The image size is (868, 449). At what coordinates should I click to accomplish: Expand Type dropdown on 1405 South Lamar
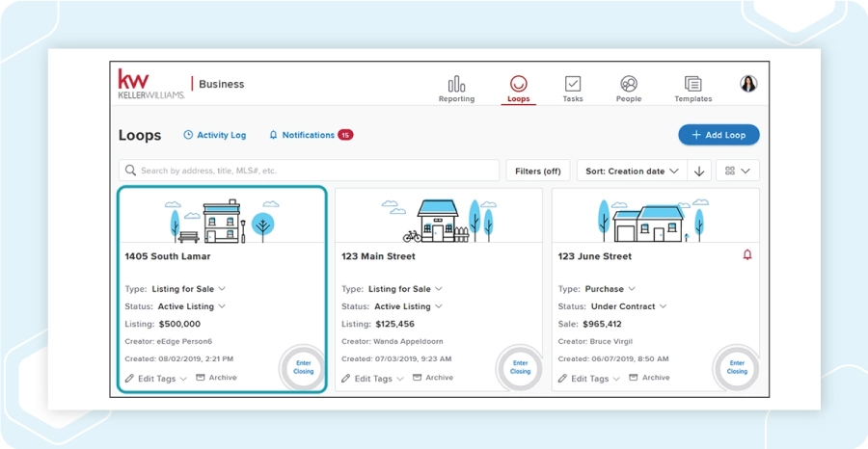[196, 289]
